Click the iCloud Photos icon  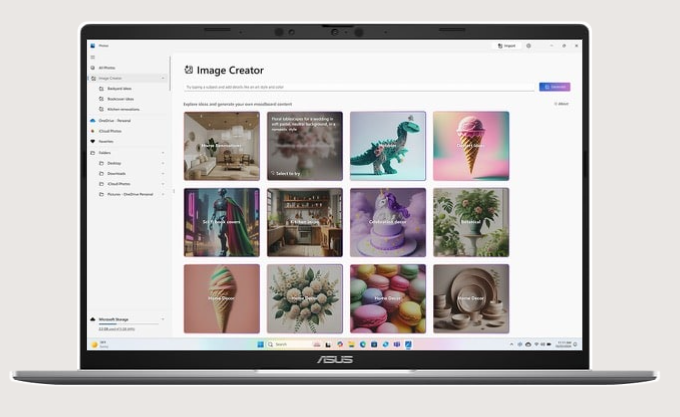[x=92, y=131]
